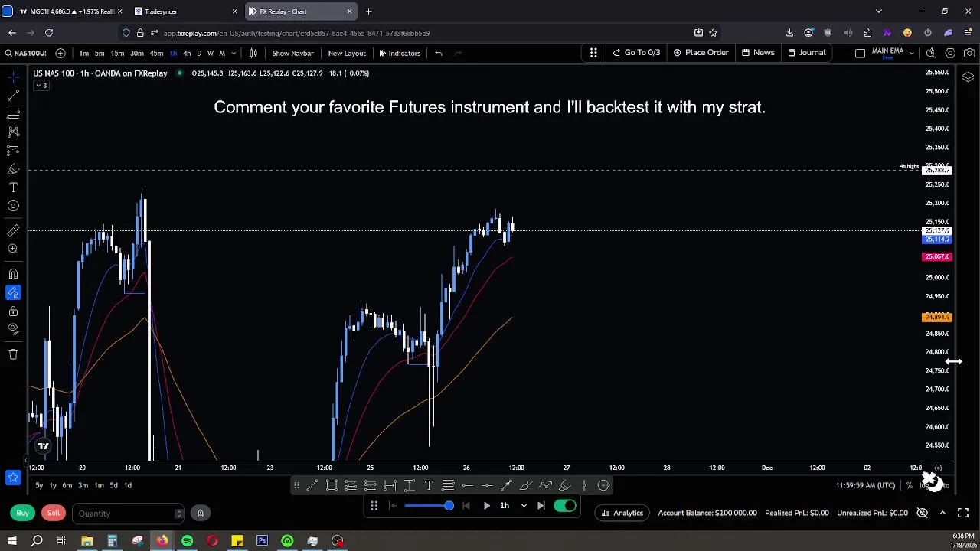Screen dimensions: 980x551
Task: Open the candlestick chart type menu
Action: click(x=253, y=53)
